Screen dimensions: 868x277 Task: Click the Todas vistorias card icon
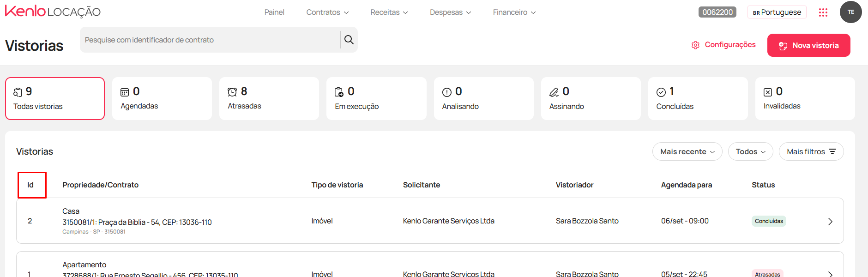18,92
